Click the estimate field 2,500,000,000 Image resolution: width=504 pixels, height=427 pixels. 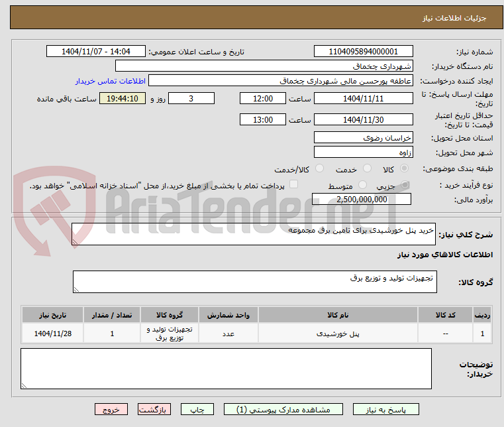[362, 199]
